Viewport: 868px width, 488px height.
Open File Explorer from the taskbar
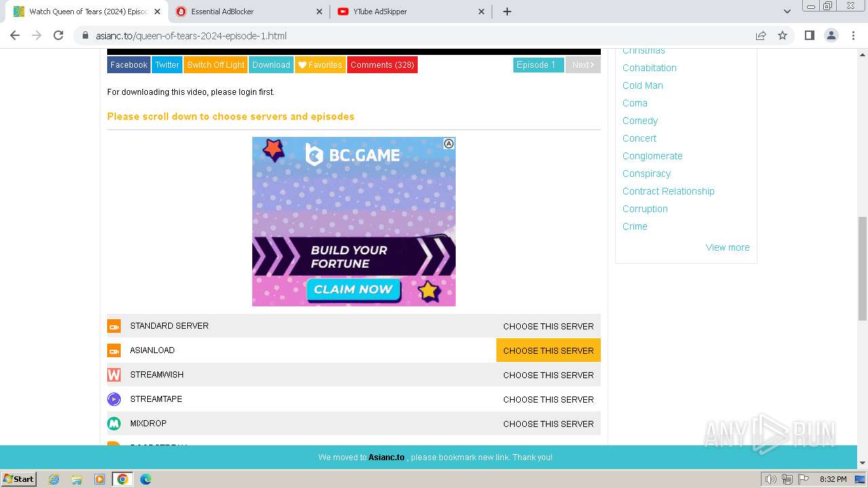77,479
